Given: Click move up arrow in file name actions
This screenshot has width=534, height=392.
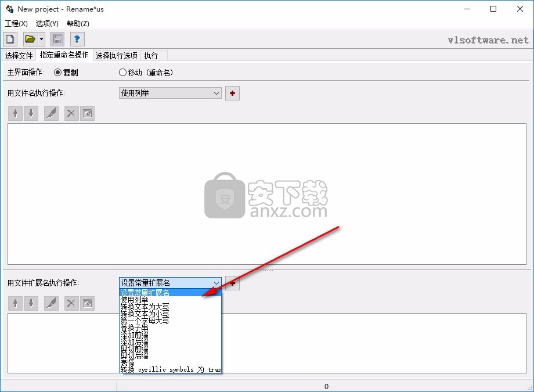Looking at the screenshot, I should click(15, 113).
